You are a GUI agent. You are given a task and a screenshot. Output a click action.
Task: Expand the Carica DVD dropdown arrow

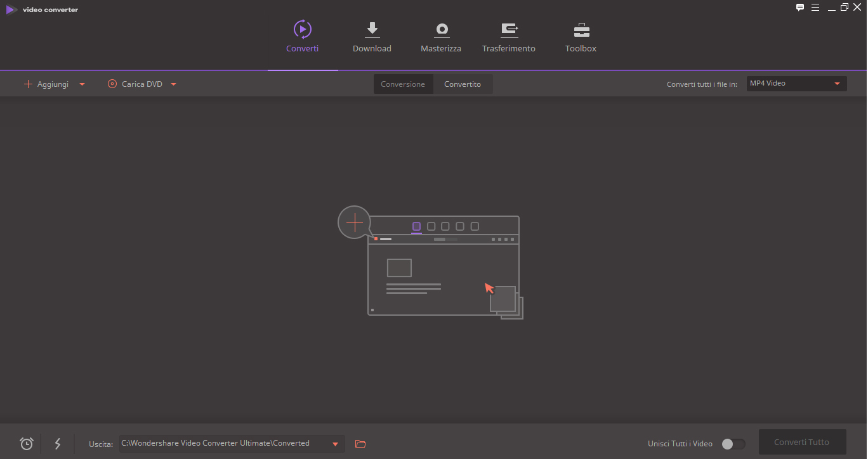click(173, 84)
